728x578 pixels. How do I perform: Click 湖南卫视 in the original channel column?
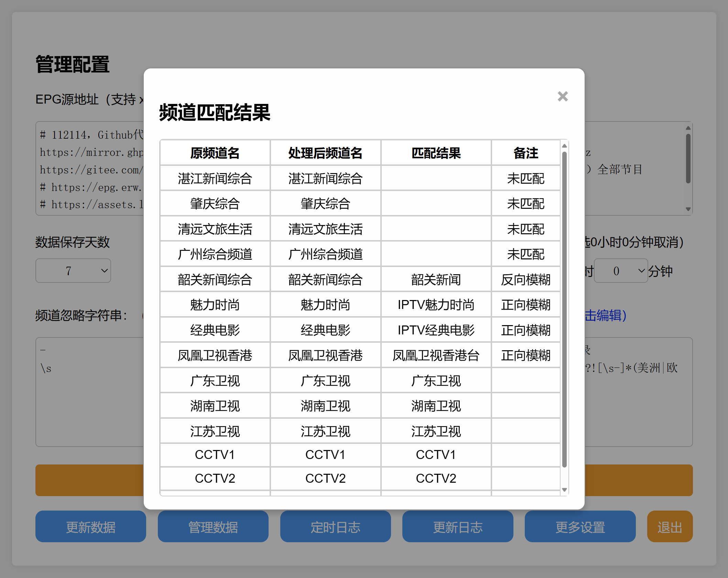coord(215,406)
